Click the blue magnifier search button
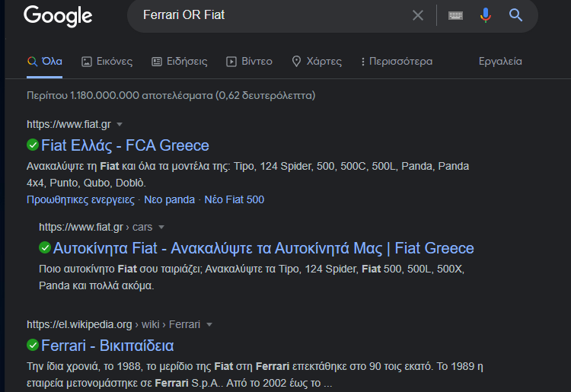Screen dimensions: 571x392 point(515,15)
